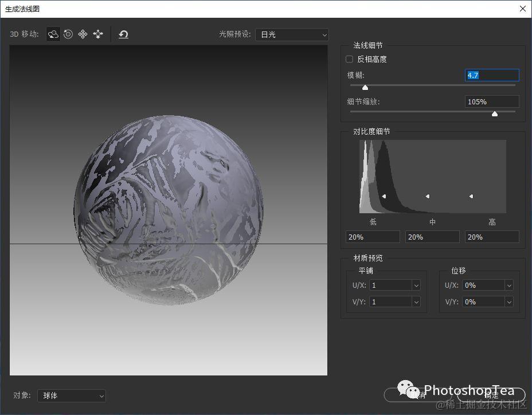
Task: Click the 高 high contrast percentage field
Action: [492, 237]
